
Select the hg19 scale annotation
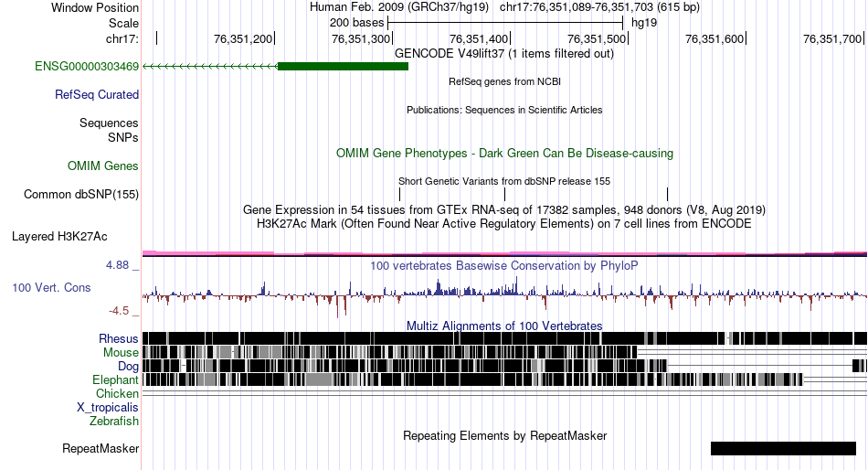click(x=644, y=23)
